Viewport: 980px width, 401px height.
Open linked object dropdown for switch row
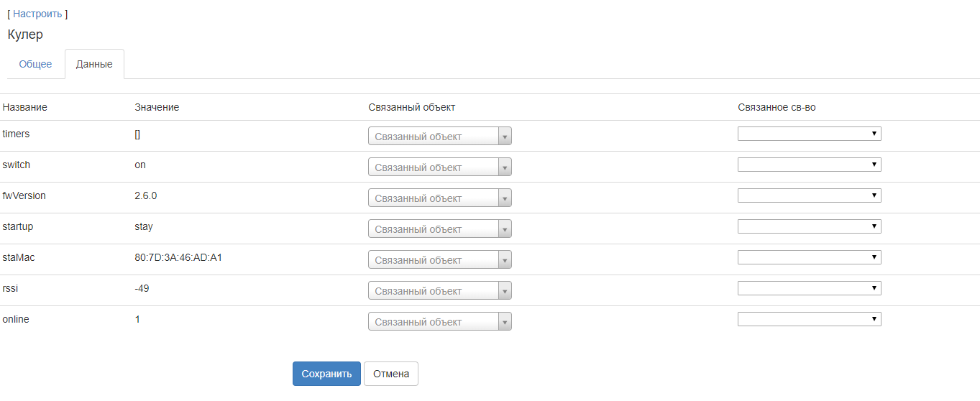coord(439,167)
